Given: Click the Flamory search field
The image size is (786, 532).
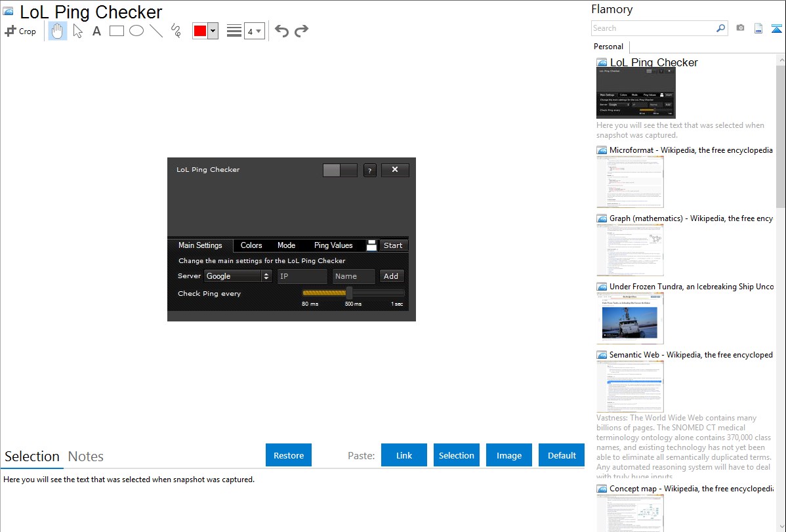Looking at the screenshot, I should pos(653,28).
